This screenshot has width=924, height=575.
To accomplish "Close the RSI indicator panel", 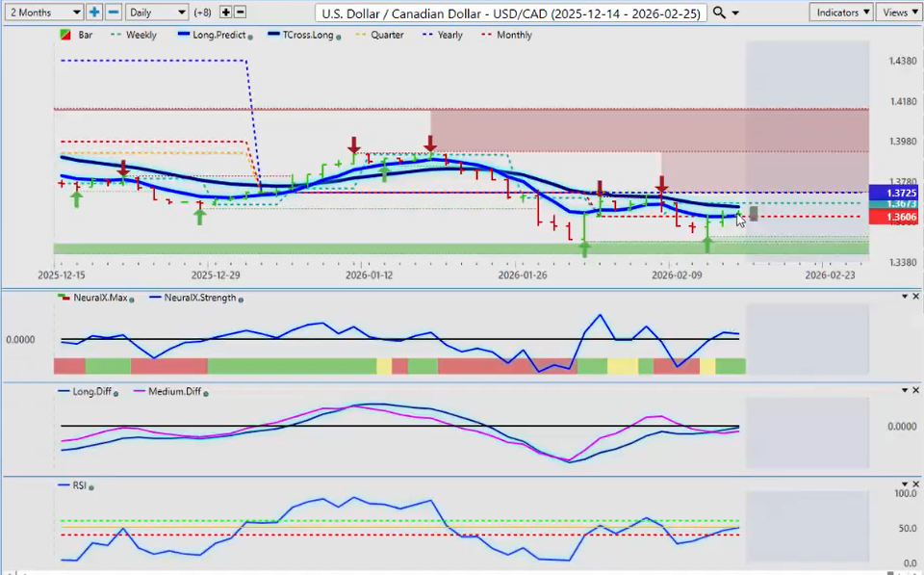I will click(914, 485).
